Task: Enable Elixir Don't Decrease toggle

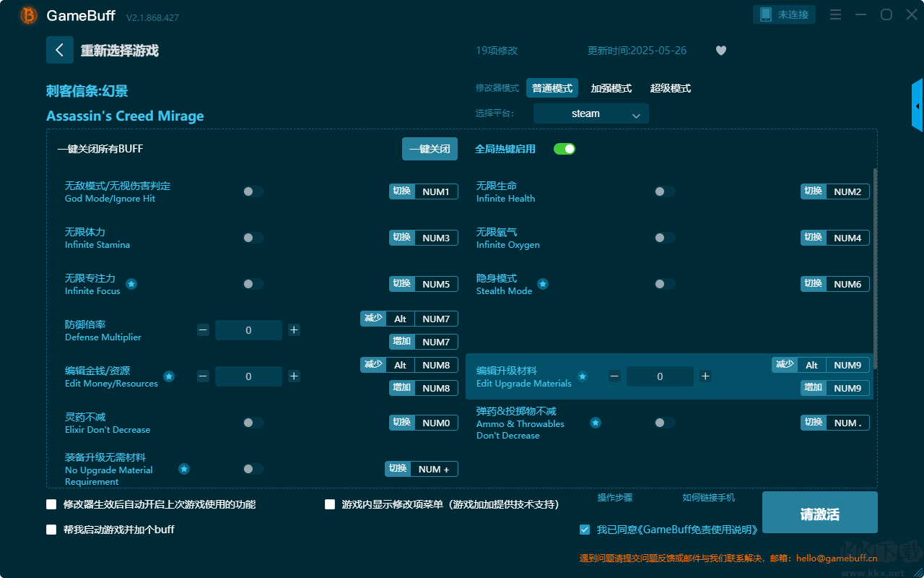Action: pos(253,423)
